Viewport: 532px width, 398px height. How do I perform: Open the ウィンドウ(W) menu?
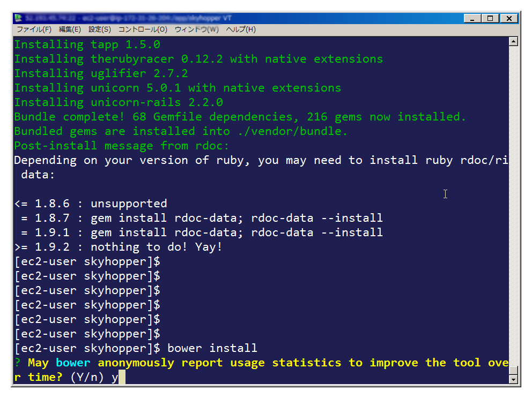tap(197, 29)
